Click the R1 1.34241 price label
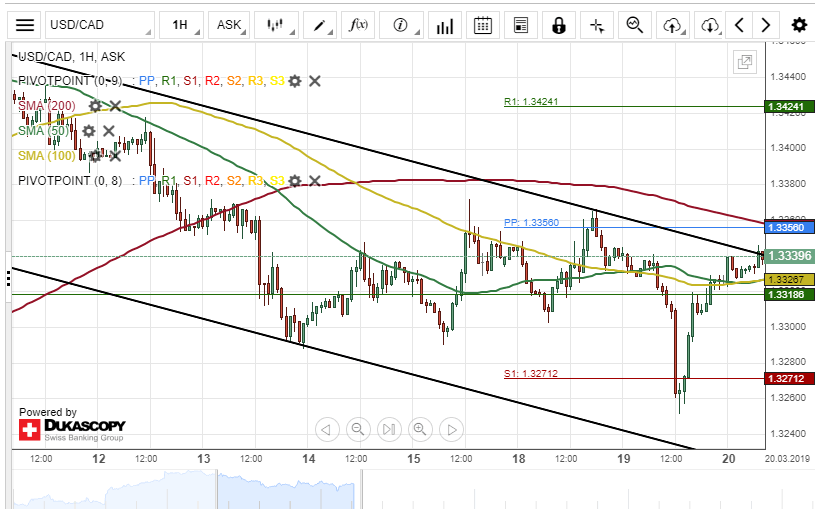Viewport: 822px width, 514px height. click(789, 106)
